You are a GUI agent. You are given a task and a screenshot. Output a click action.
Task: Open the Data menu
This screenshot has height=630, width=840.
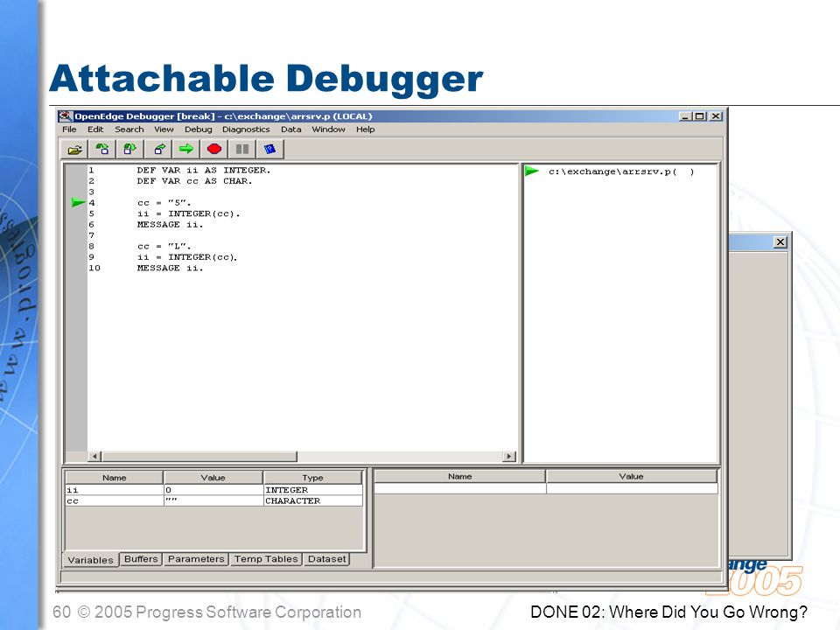(x=290, y=129)
